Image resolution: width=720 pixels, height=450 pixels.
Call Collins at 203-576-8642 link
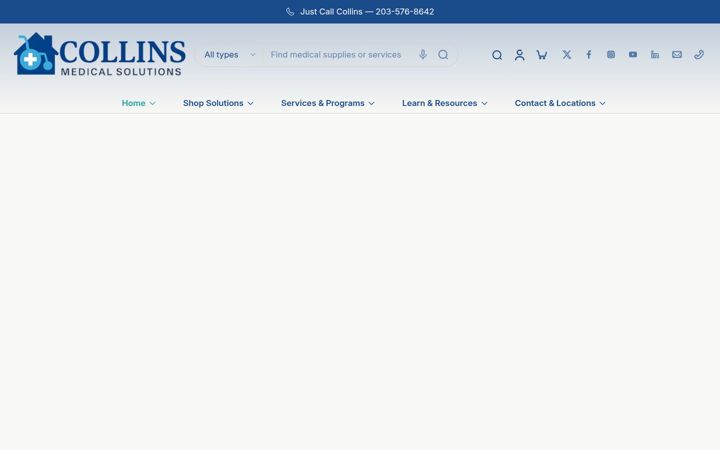coord(367,12)
